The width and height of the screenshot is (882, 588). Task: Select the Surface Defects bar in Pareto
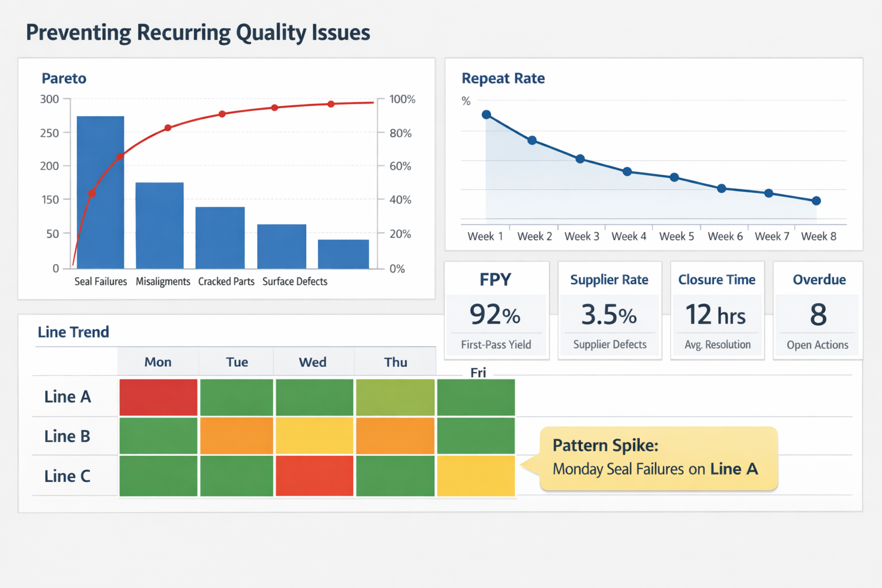click(281, 246)
